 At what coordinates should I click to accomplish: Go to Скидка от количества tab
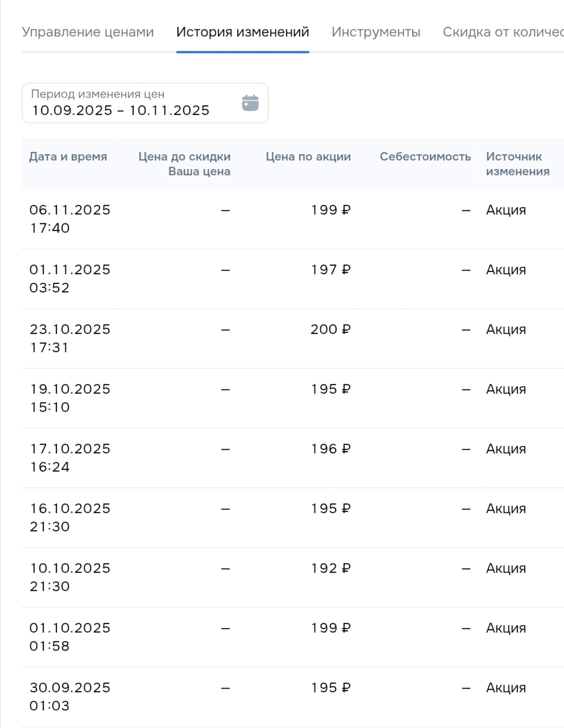pyautogui.click(x=503, y=32)
